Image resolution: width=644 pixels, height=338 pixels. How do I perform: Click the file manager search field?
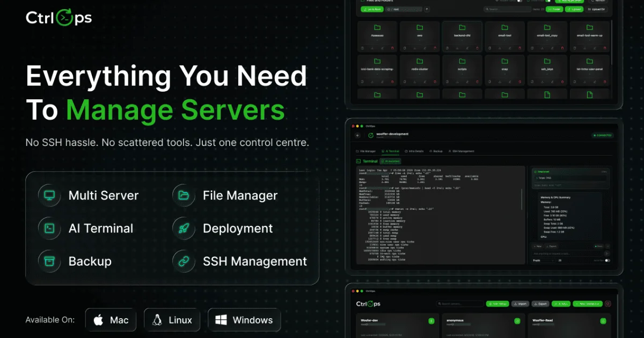pyautogui.click(x=507, y=9)
